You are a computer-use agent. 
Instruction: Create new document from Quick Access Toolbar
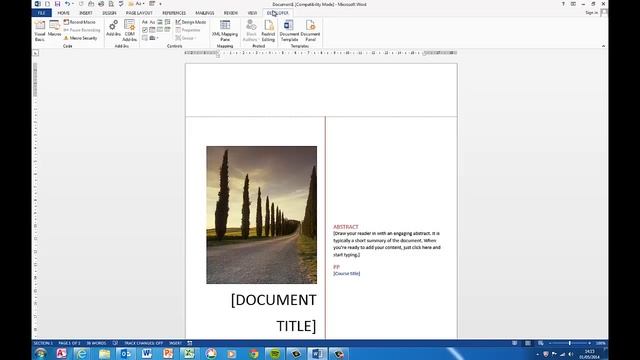[x=47, y=4]
